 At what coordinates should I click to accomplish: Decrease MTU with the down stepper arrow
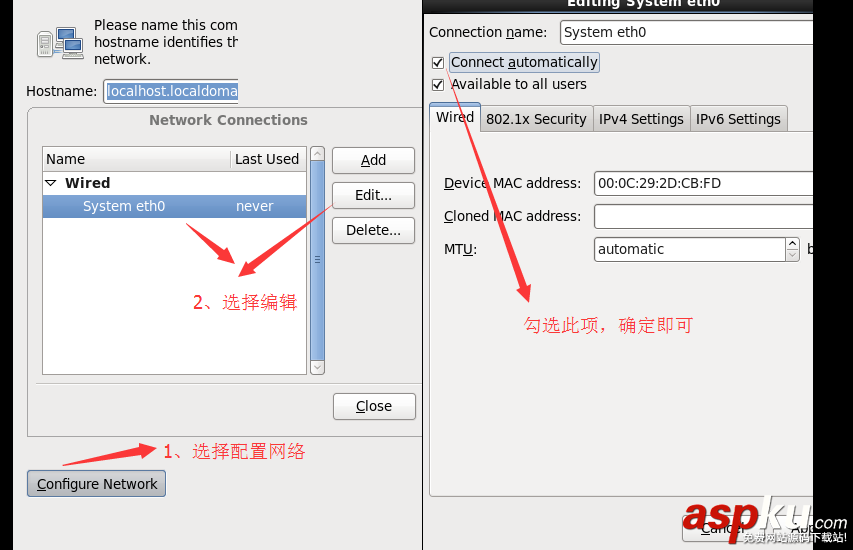793,255
